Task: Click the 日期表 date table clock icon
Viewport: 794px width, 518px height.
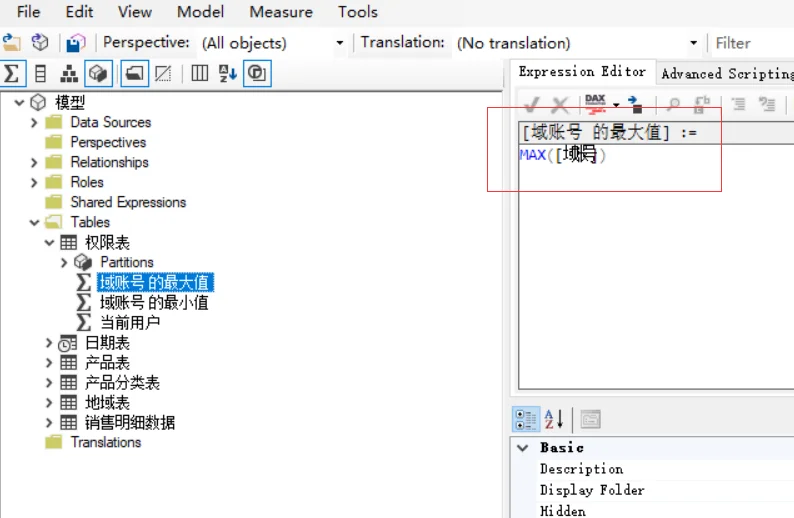Action: [x=67, y=343]
